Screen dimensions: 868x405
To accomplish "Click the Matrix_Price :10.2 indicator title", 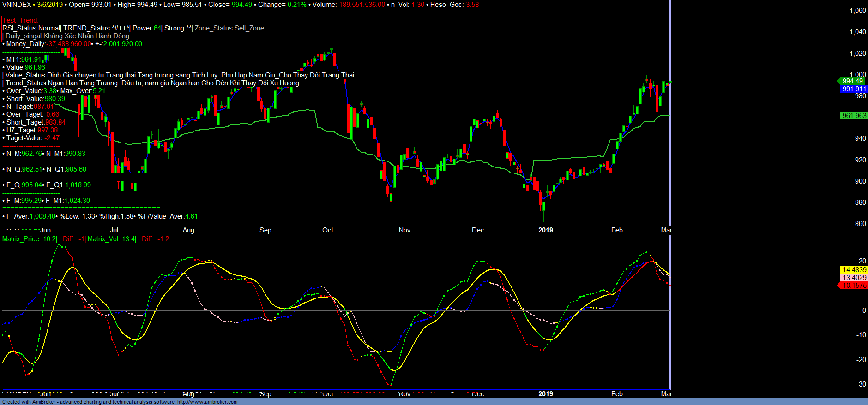I will [30, 239].
